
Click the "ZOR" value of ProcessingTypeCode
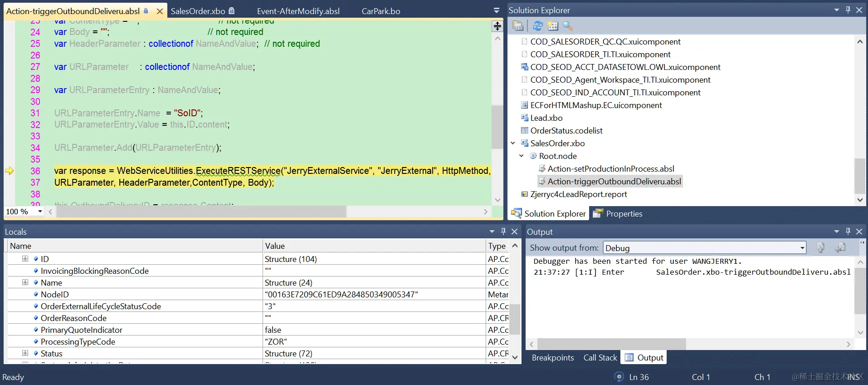coord(276,341)
